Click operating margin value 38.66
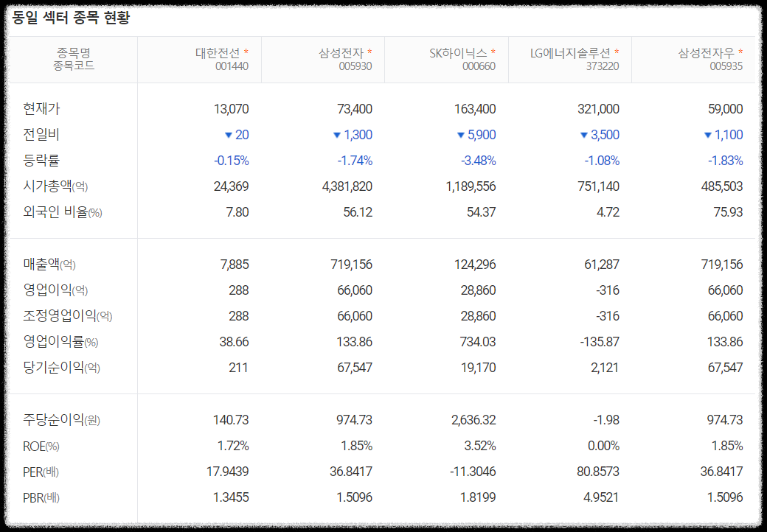 [x=234, y=342]
